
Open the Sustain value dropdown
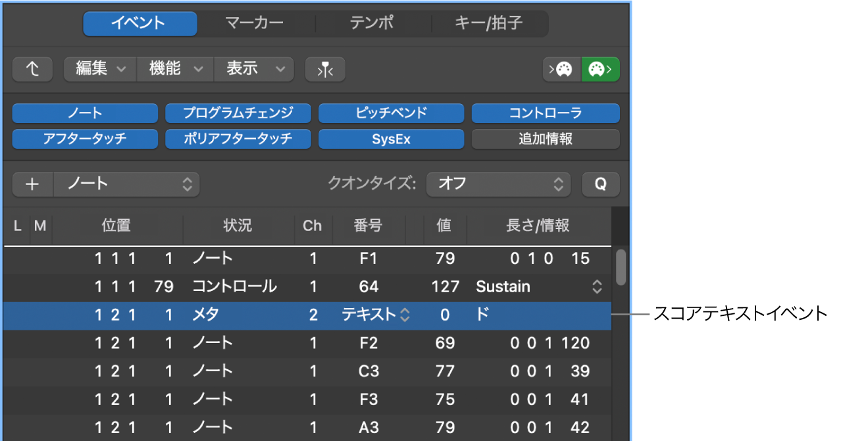click(596, 286)
